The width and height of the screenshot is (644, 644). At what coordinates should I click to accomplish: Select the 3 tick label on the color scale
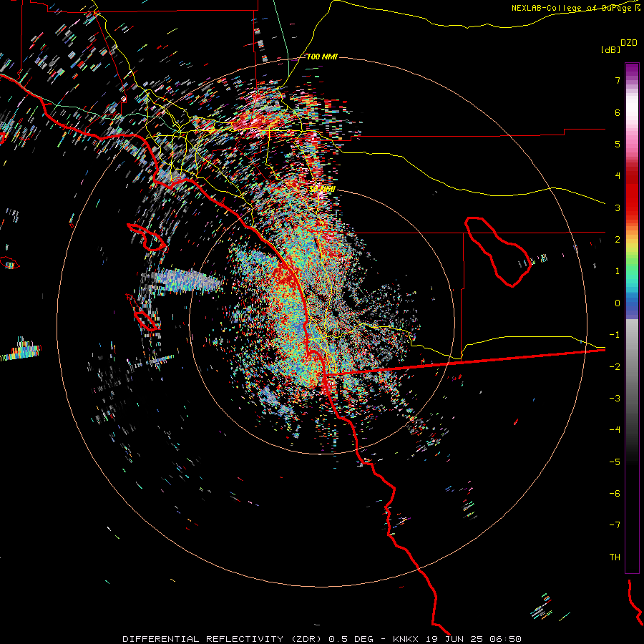(618, 208)
